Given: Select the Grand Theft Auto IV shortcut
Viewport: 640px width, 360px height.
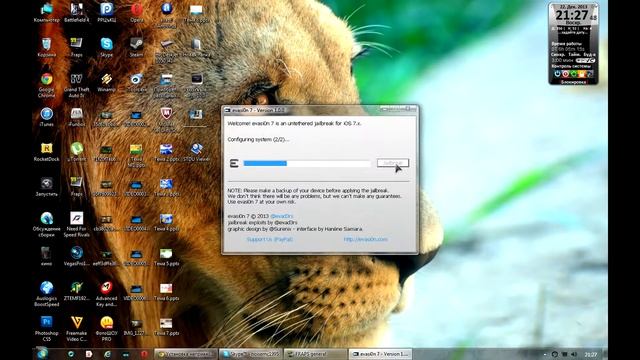Looking at the screenshot, I should pos(76,85).
